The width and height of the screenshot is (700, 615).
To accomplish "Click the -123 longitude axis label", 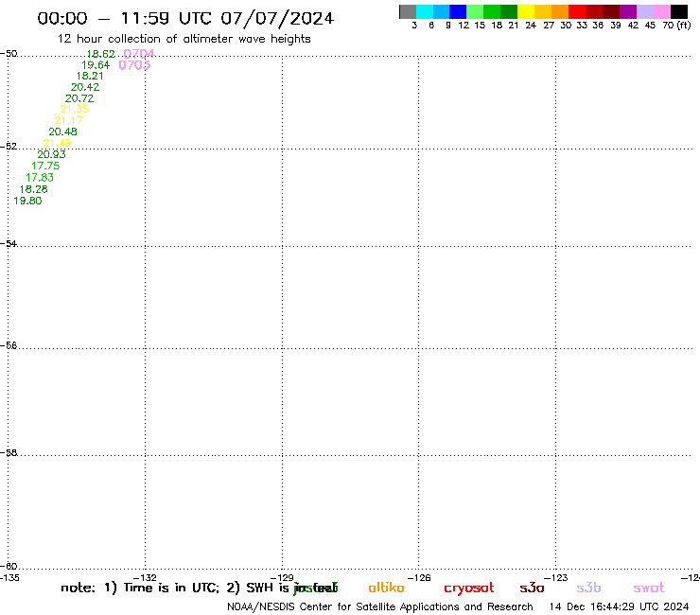I will [x=556, y=577].
